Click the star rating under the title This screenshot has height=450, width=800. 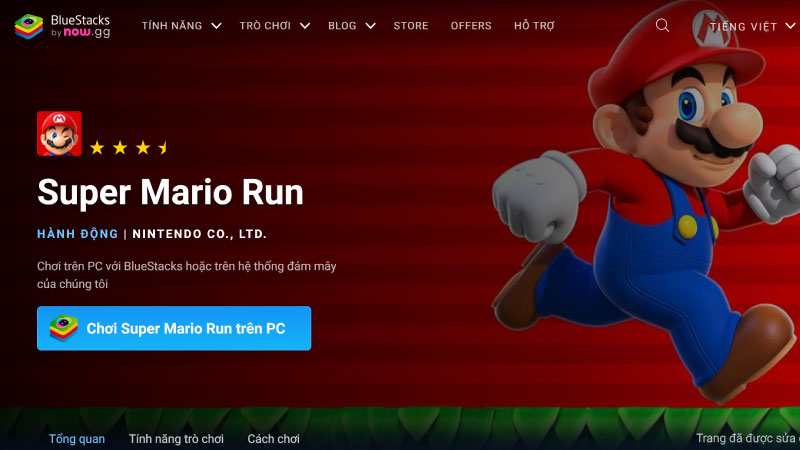point(129,148)
